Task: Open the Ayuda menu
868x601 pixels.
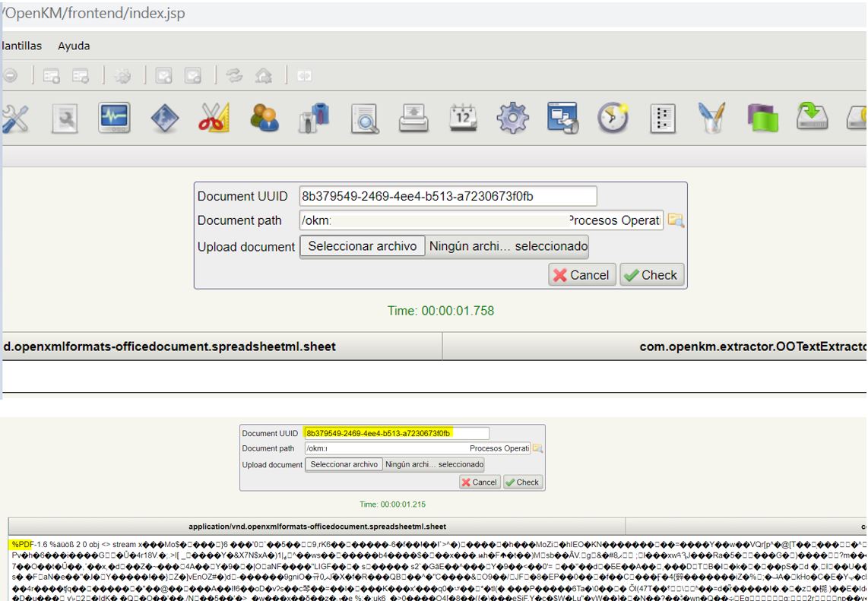Action: pyautogui.click(x=74, y=46)
